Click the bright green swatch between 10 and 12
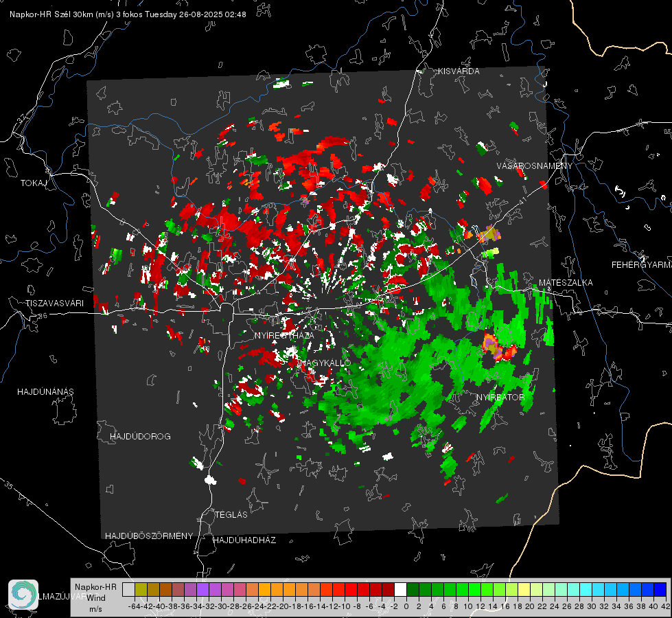The height and width of the screenshot is (618, 672). 475,590
